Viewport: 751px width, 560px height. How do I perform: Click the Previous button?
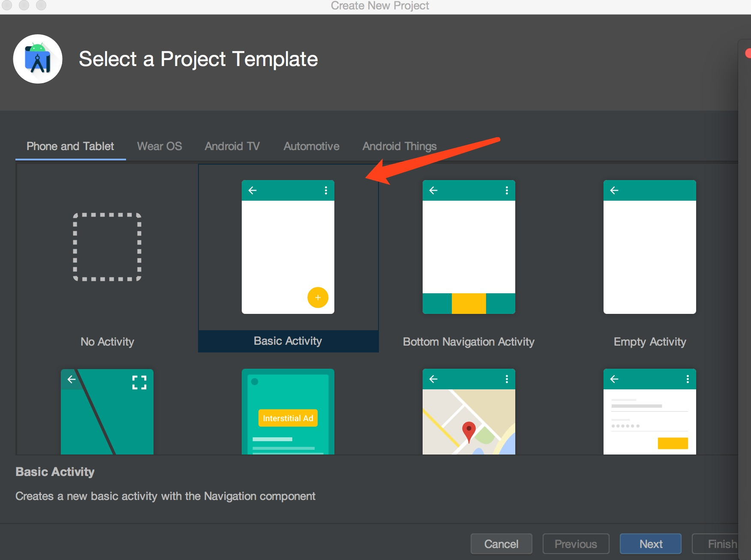tap(576, 544)
